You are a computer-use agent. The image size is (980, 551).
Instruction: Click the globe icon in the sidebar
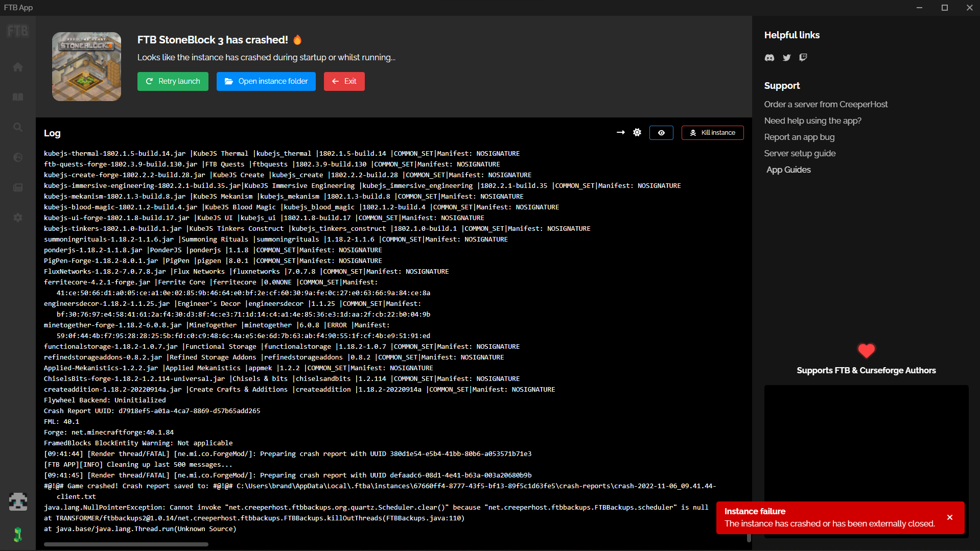[x=18, y=157]
